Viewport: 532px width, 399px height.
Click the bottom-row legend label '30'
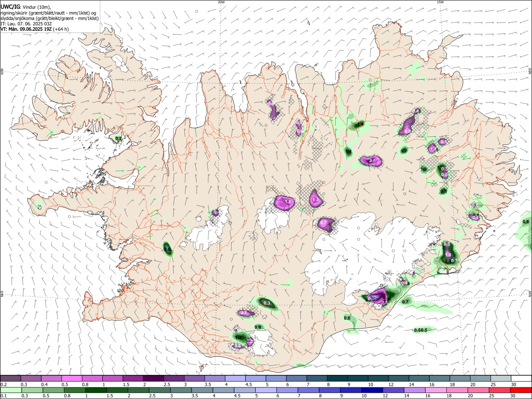(x=513, y=396)
